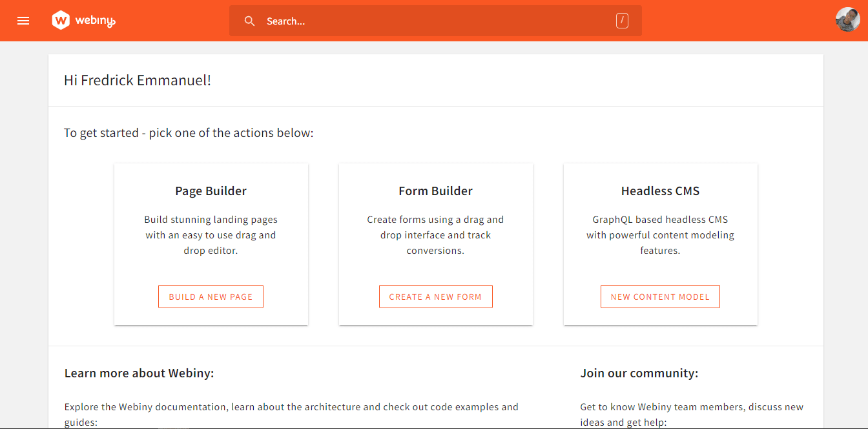
Task: Click Create a New Form
Action: [436, 296]
